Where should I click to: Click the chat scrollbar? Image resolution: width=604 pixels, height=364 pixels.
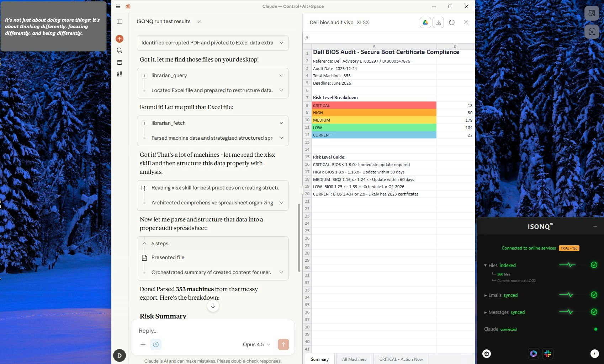coord(299,237)
